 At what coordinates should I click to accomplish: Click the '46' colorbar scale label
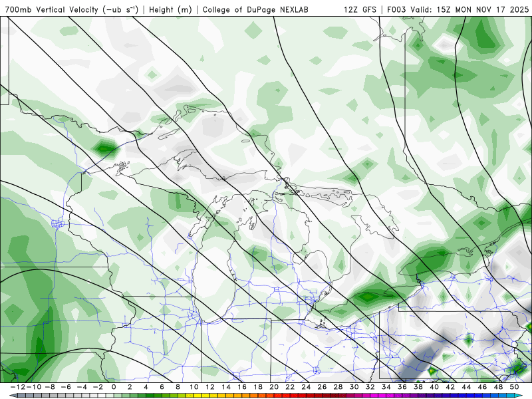[x=483, y=387]
